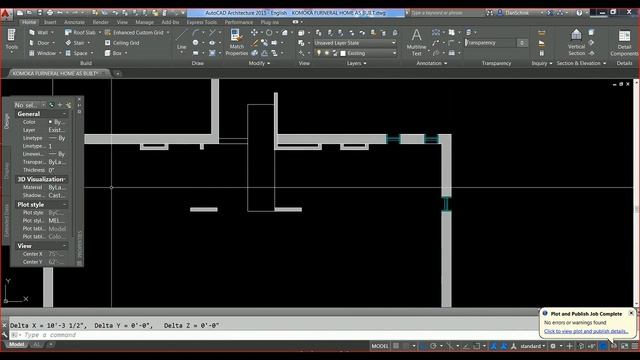Switch to the Manage ribbon tab
640x360 pixels.
coord(144,22)
